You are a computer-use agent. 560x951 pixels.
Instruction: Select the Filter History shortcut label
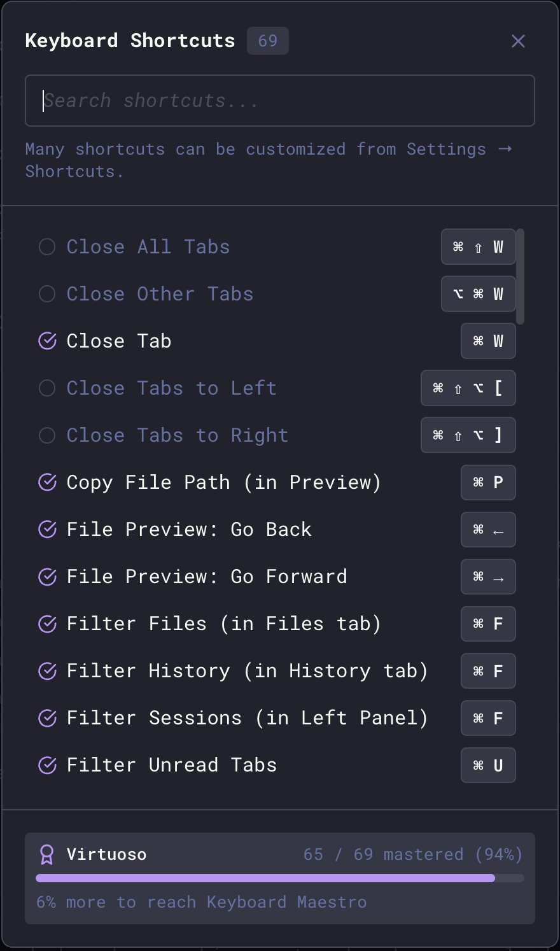pos(247,671)
